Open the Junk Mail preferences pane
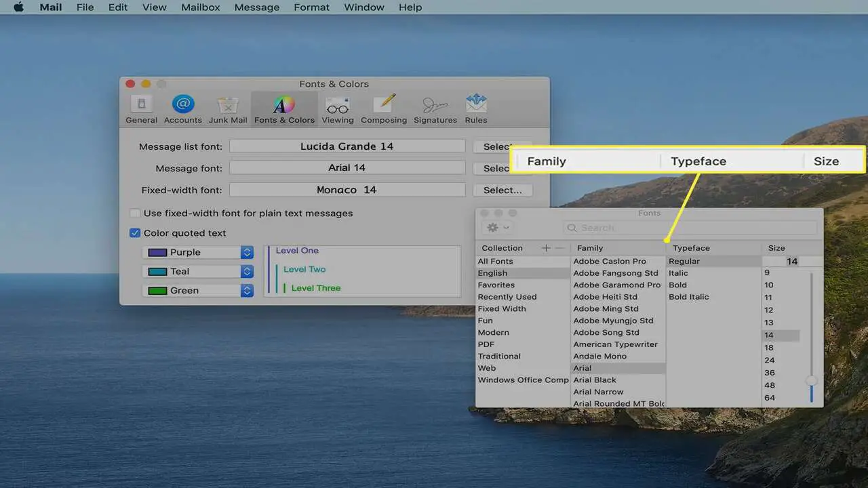868x488 pixels. tap(228, 109)
